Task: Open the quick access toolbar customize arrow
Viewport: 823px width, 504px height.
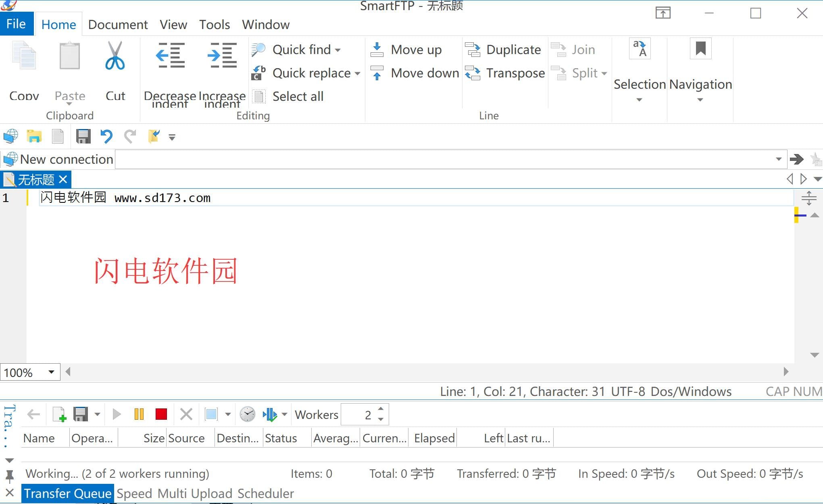Action: [172, 137]
